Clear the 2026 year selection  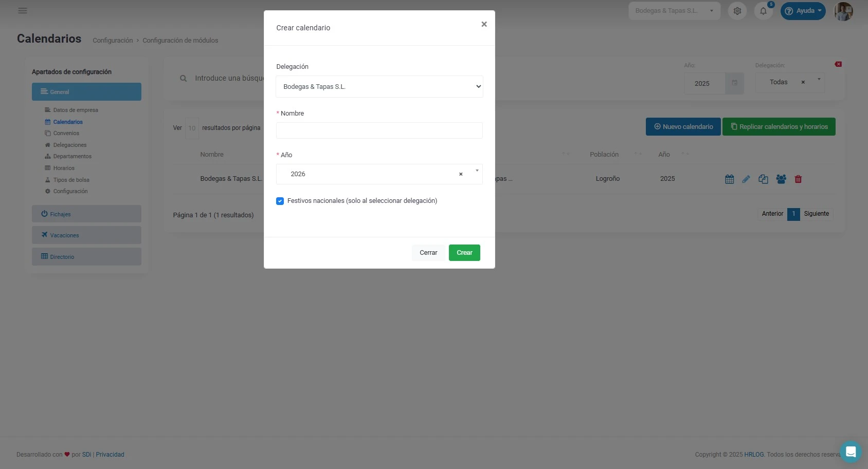(461, 174)
